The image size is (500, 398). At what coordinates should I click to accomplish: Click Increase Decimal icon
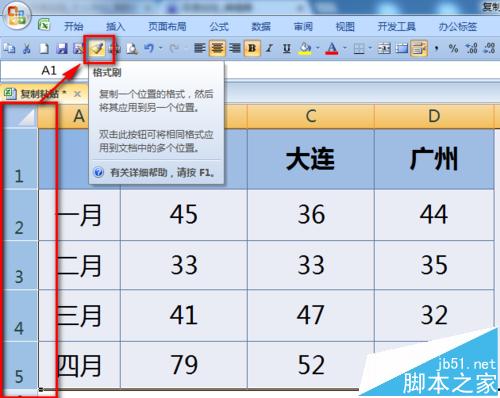click(x=472, y=49)
